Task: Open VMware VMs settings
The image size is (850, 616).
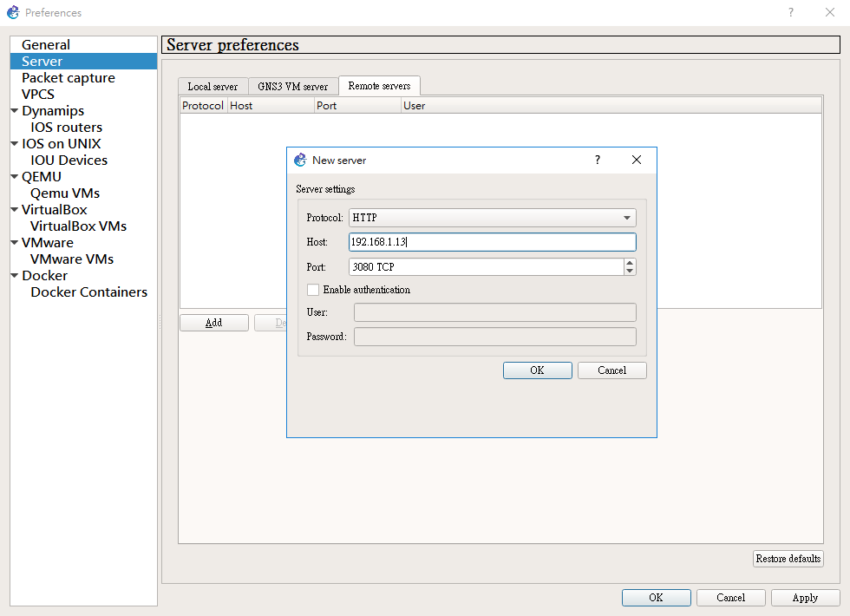Action: click(72, 259)
